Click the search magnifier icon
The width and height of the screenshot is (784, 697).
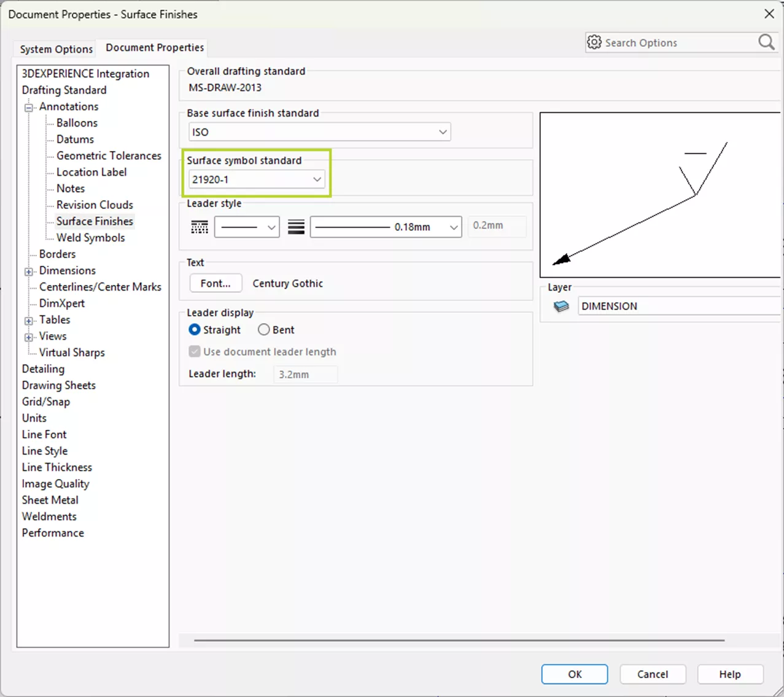766,42
